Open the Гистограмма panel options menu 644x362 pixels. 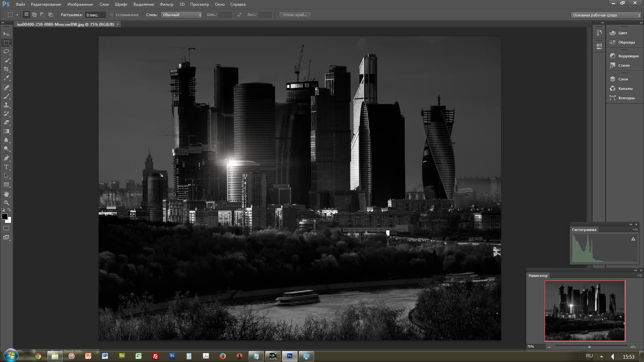[635, 230]
